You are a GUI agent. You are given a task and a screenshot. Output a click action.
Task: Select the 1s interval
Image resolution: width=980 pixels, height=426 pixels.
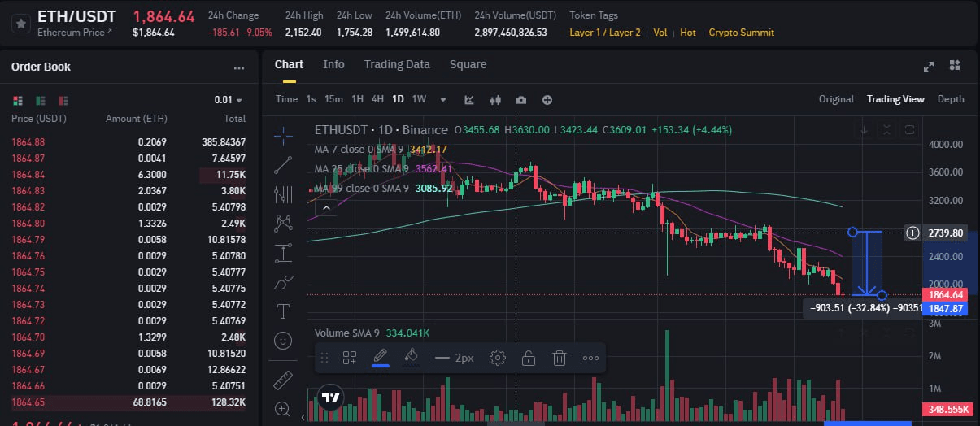(311, 99)
